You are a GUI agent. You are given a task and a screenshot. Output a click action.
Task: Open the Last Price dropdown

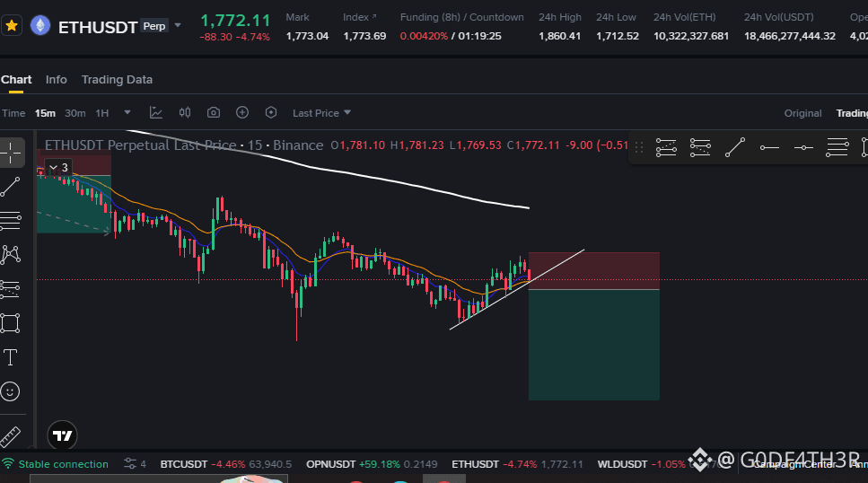(321, 113)
